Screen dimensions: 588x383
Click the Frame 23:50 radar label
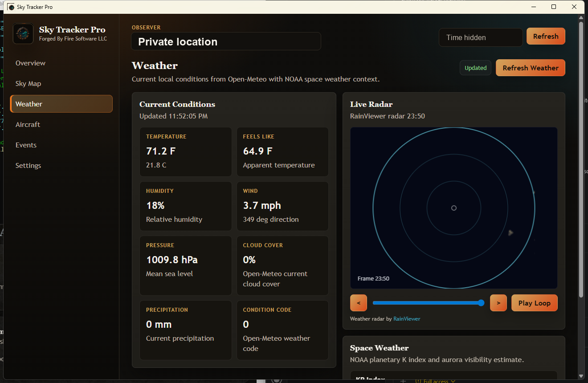click(x=373, y=279)
